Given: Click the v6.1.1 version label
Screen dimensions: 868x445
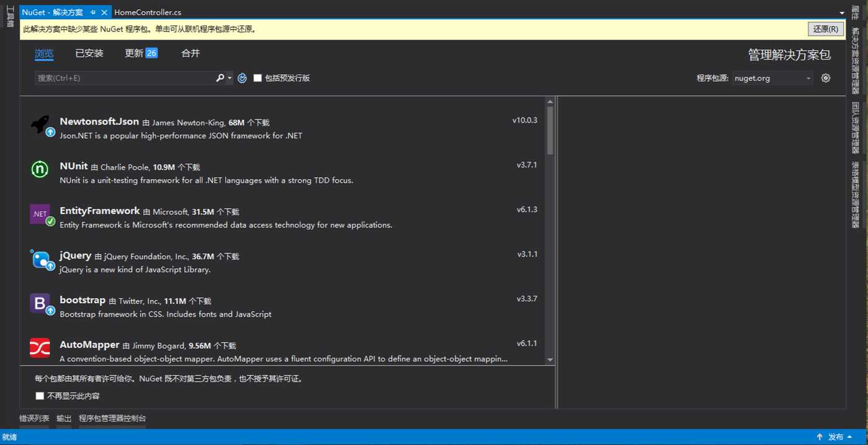Looking at the screenshot, I should tap(527, 343).
